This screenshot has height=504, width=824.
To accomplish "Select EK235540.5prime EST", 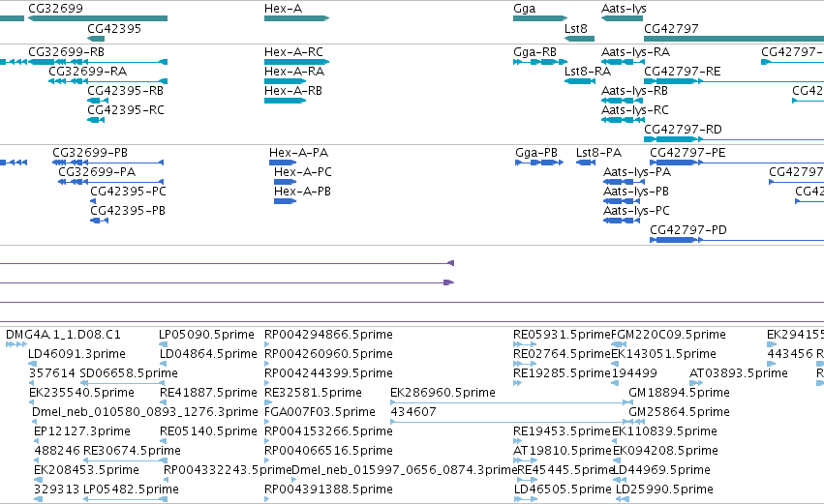I will [81, 393].
